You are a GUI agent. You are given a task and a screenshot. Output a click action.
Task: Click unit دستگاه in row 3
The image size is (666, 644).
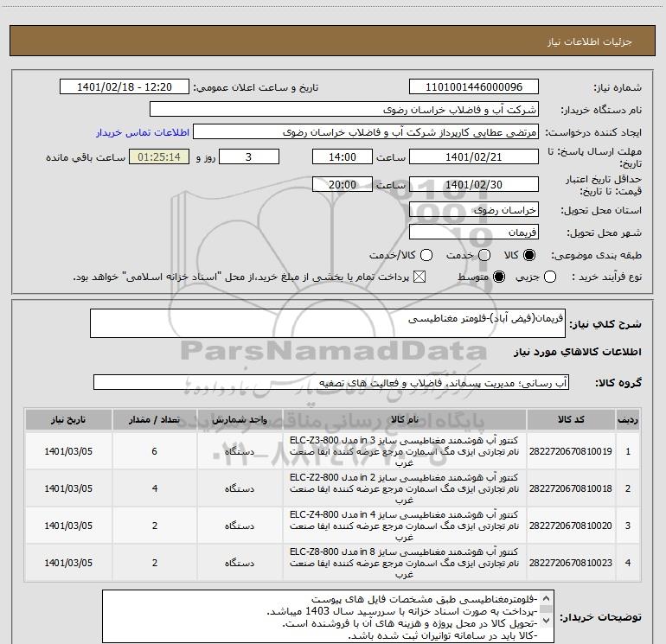point(240,526)
